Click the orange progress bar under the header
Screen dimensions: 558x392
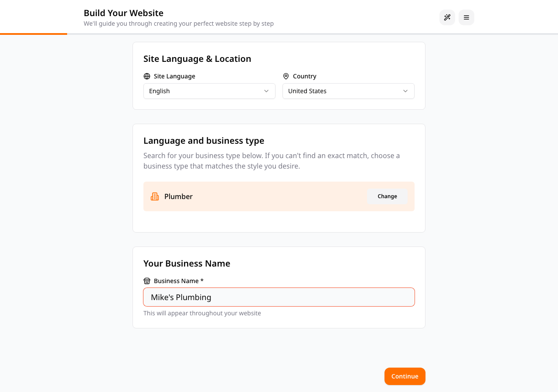coord(34,34)
